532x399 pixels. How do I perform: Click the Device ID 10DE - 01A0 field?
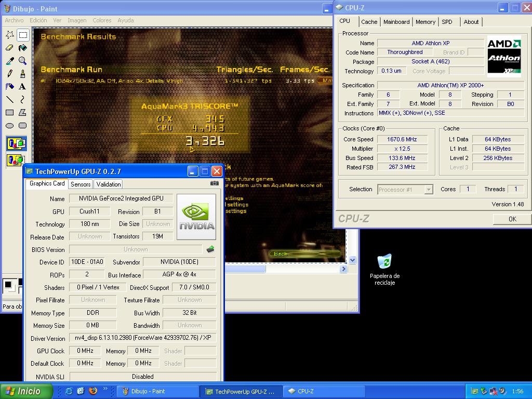tap(87, 262)
